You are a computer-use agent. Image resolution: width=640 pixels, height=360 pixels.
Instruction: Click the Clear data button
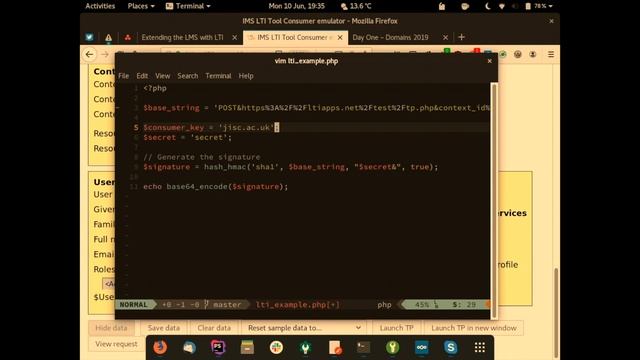tap(214, 328)
